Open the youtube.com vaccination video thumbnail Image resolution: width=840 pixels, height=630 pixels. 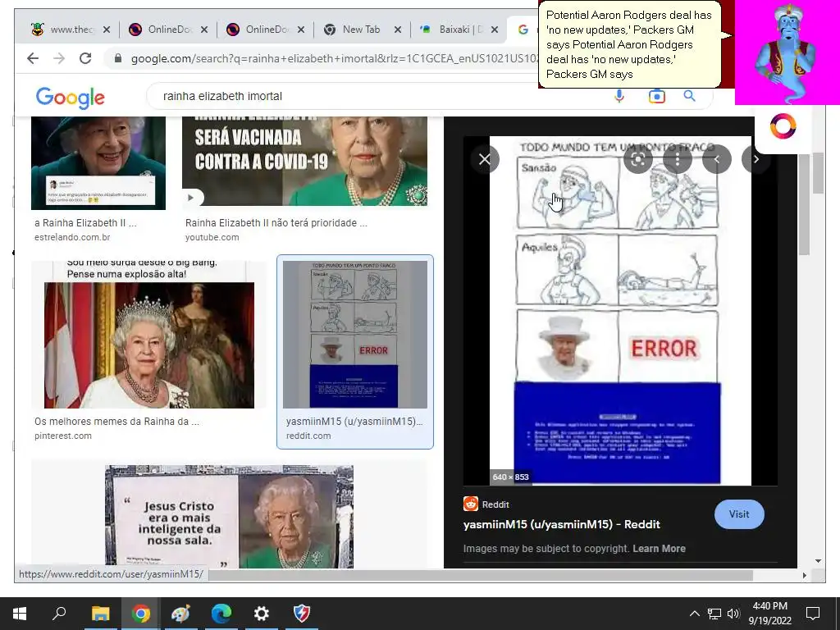[304, 162]
